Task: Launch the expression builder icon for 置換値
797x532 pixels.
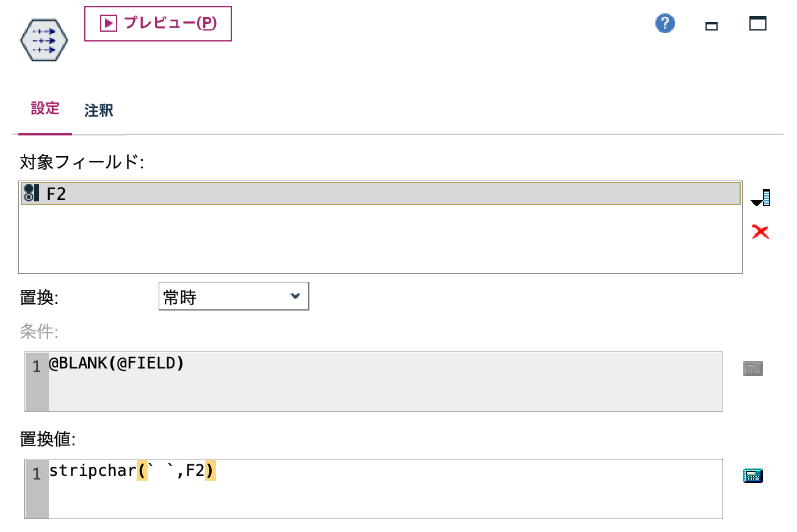Action: click(x=753, y=476)
